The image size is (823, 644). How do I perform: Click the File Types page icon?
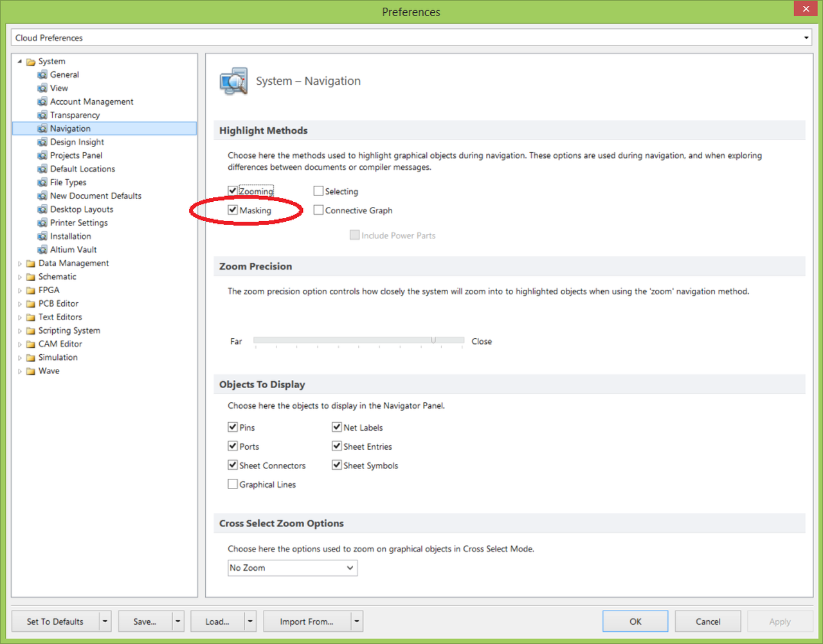pos(42,183)
